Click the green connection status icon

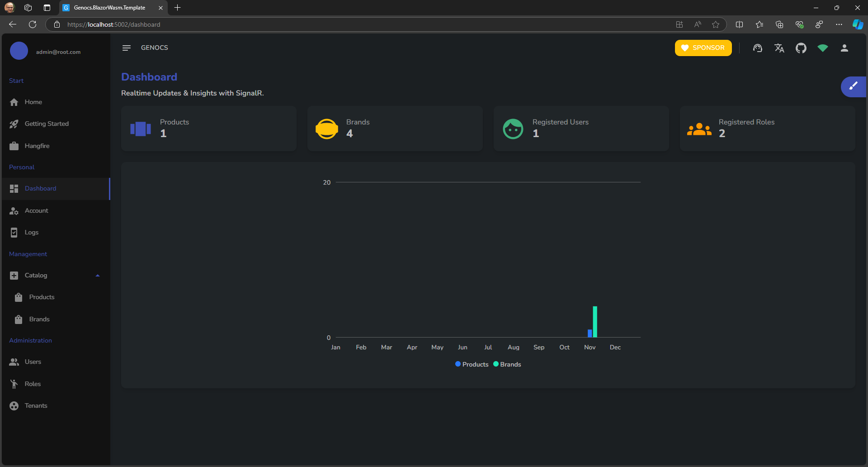[822, 48]
